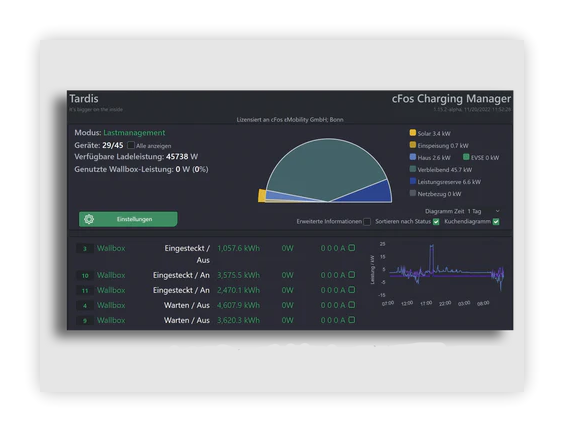Click the Lizenziert an cFos eMobility text
Viewport: 564px width, 432px height.
point(290,119)
